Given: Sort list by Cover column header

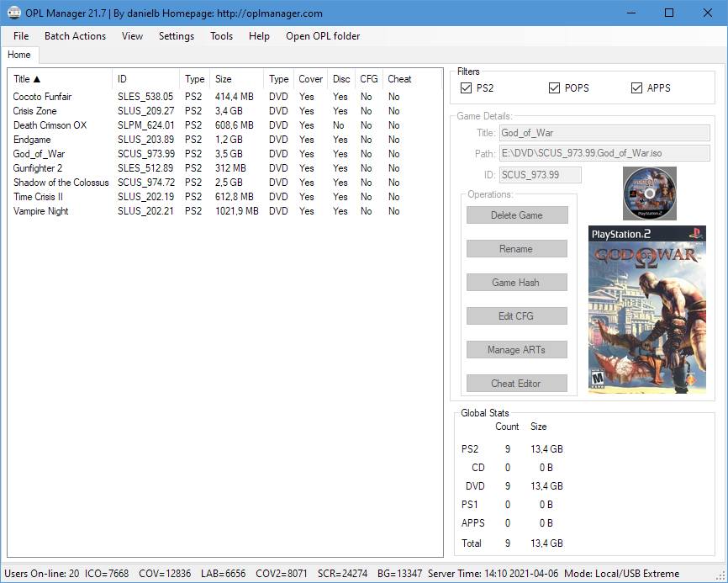Looking at the screenshot, I should point(310,79).
